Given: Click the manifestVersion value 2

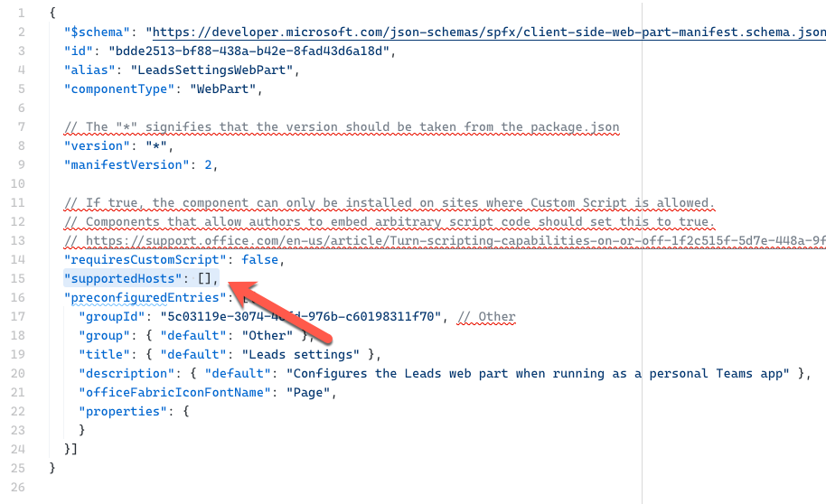Looking at the screenshot, I should coord(208,165).
